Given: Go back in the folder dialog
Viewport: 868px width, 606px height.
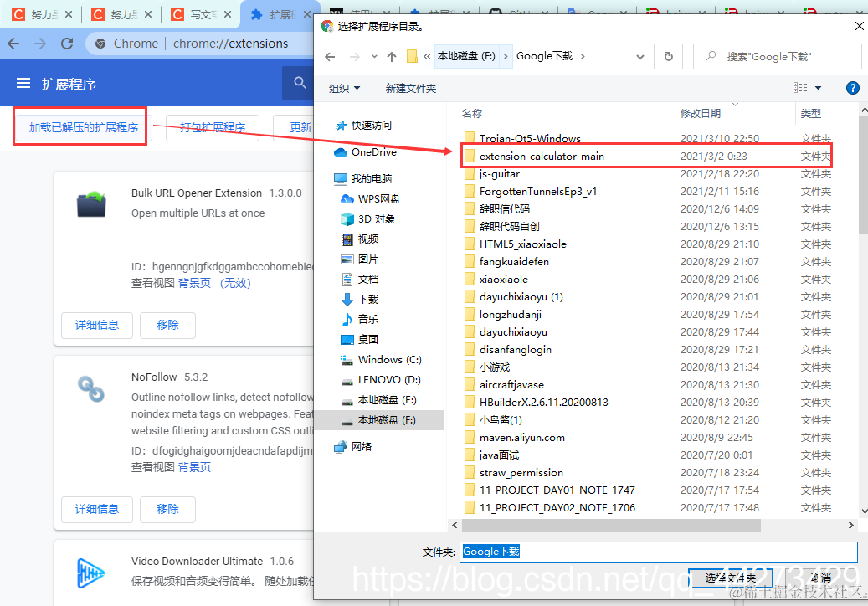Looking at the screenshot, I should pyautogui.click(x=330, y=56).
